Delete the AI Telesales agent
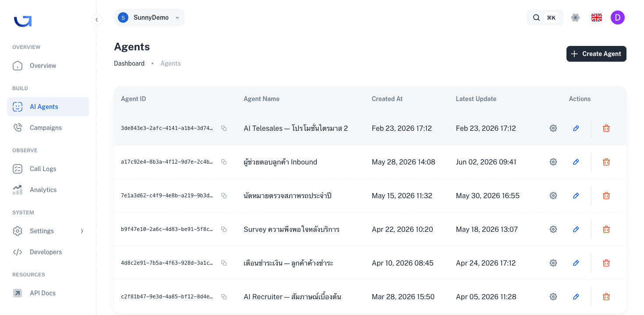The image size is (644, 315). 606,128
